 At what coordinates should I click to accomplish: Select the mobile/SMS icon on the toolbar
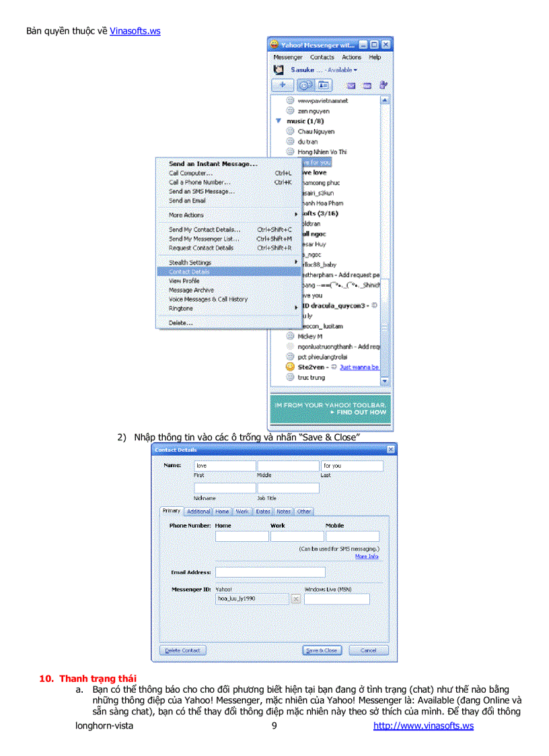click(x=367, y=85)
